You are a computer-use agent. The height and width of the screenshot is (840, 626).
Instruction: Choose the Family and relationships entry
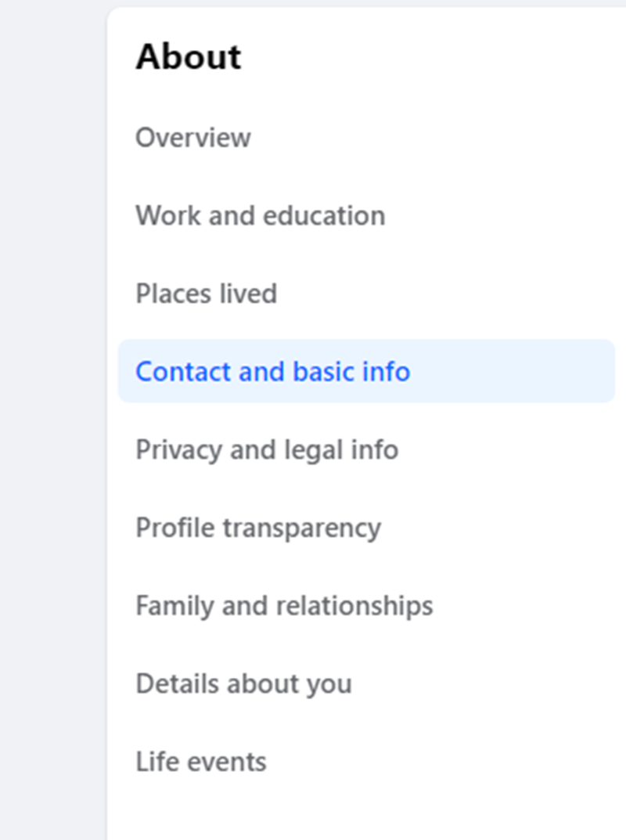pos(284,606)
